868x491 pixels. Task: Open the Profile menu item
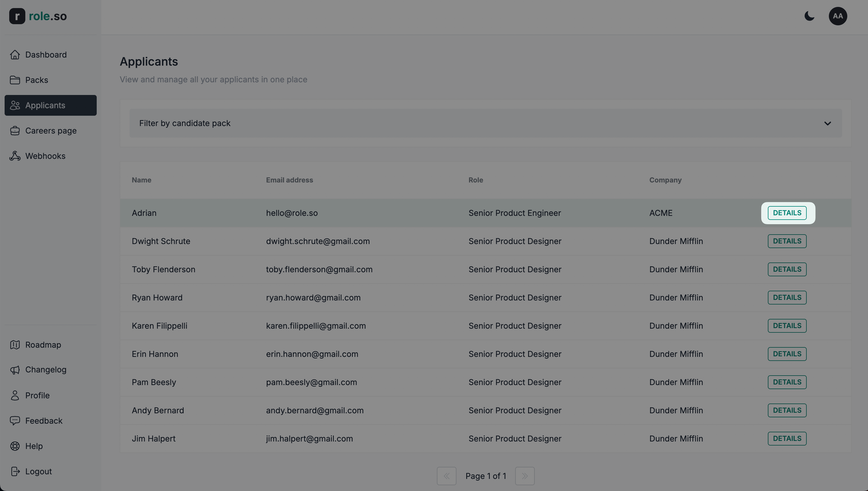[x=37, y=395]
